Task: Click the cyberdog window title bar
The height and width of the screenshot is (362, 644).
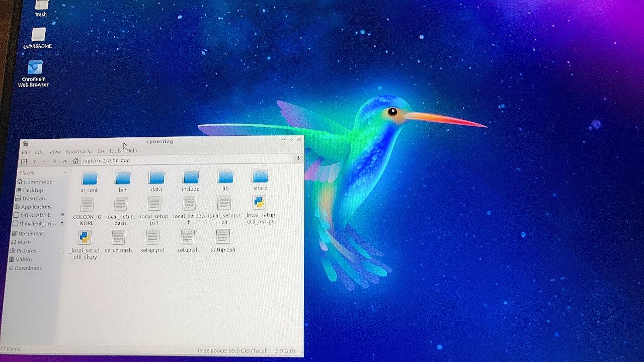Action: [x=159, y=141]
